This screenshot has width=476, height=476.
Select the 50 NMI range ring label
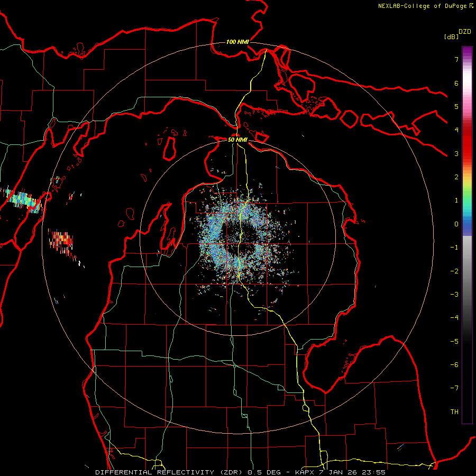click(x=237, y=140)
